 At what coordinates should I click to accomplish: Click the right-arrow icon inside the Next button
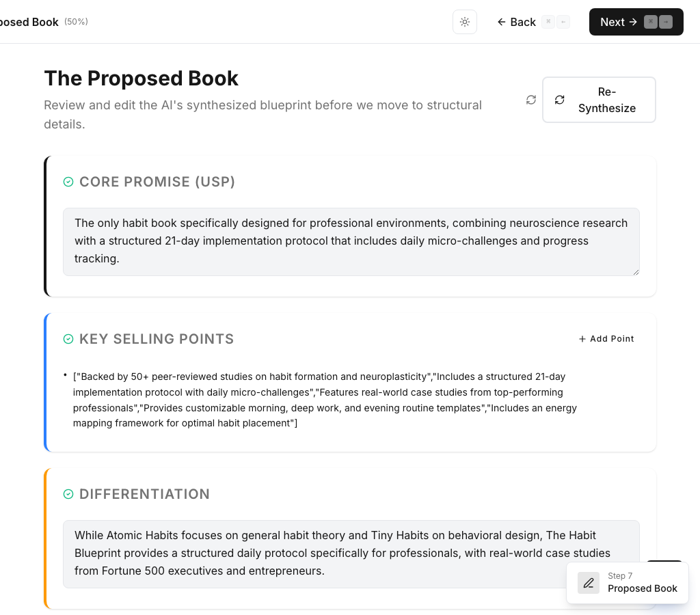(634, 22)
